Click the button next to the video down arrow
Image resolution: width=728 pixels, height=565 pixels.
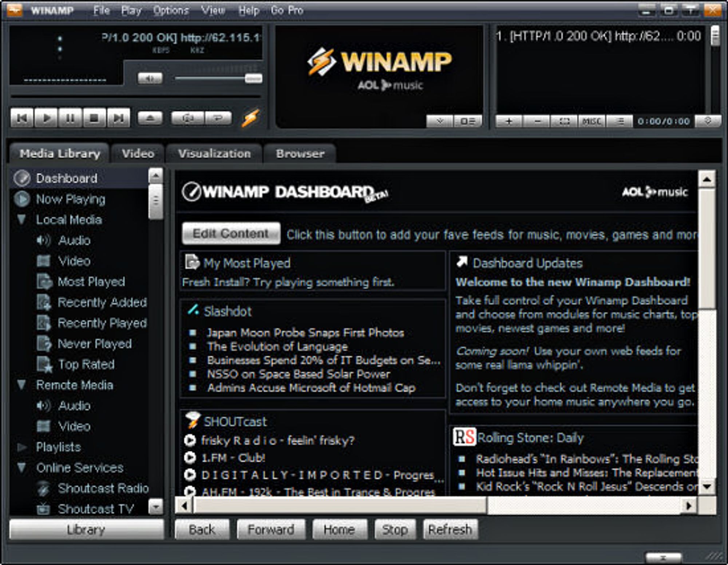pos(467,122)
